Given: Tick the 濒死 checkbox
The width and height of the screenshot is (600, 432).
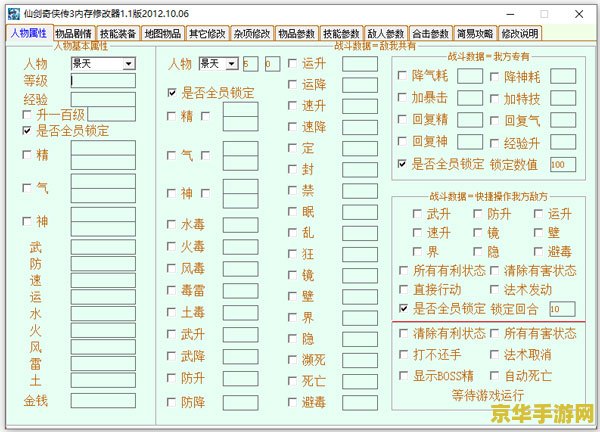Looking at the screenshot, I should coord(292,360).
